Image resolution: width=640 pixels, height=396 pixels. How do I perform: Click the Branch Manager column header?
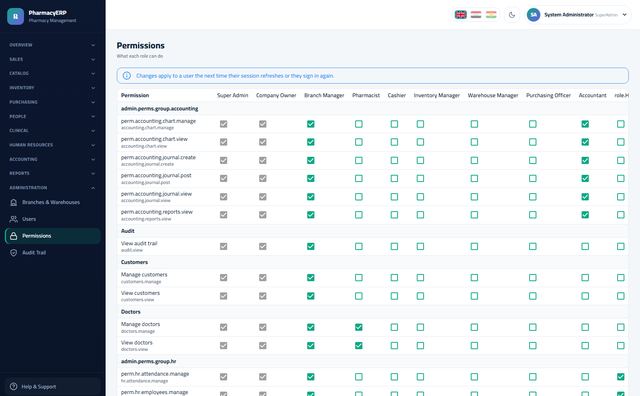click(x=324, y=95)
